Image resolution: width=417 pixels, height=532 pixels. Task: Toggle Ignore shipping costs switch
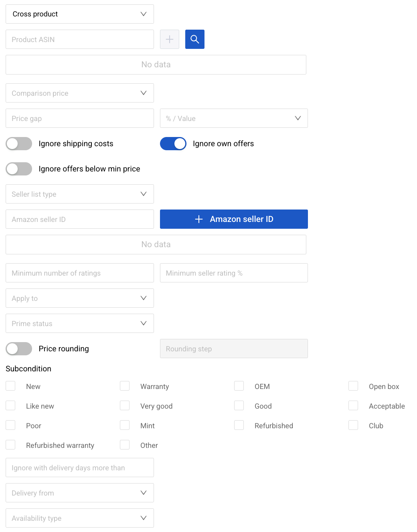tap(19, 144)
